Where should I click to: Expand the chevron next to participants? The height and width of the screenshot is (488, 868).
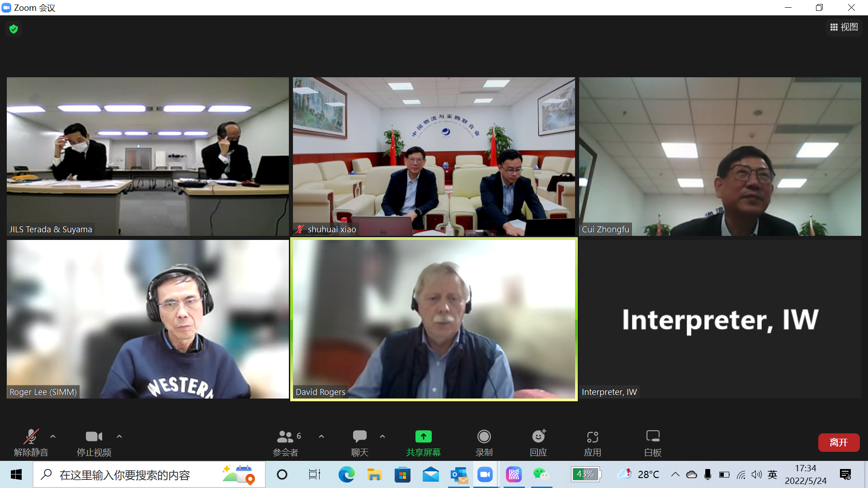point(321,436)
